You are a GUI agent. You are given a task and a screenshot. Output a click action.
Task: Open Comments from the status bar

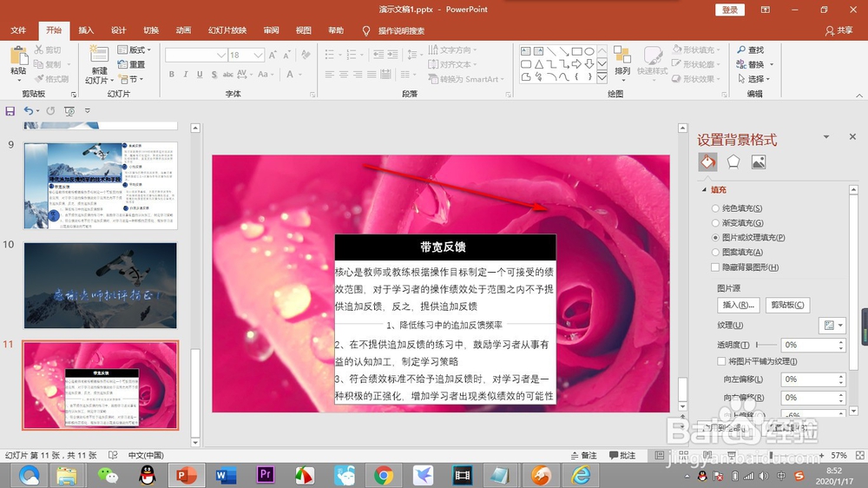622,455
